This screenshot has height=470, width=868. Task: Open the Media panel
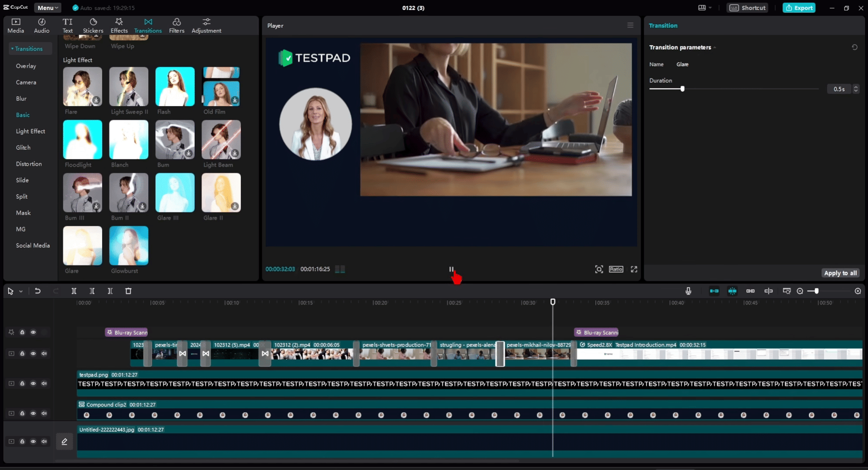tap(16, 26)
